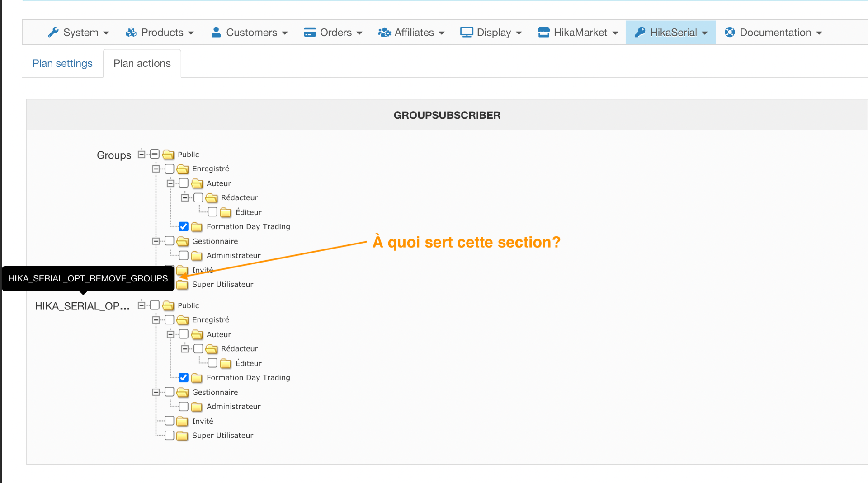This screenshot has height=483, width=868.
Task: Collapse Gestionnaire node in lower tree
Action: 156,392
